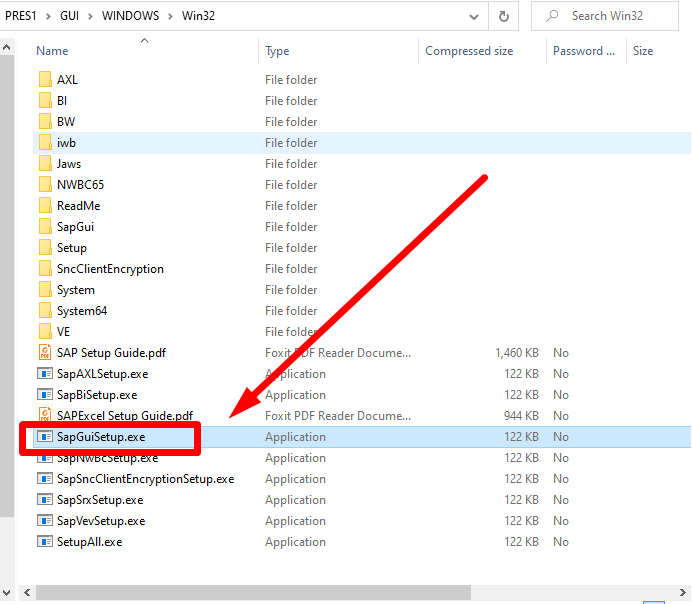Click the SapBiSetup.exe application icon
The height and width of the screenshot is (604, 692).
pyautogui.click(x=45, y=395)
